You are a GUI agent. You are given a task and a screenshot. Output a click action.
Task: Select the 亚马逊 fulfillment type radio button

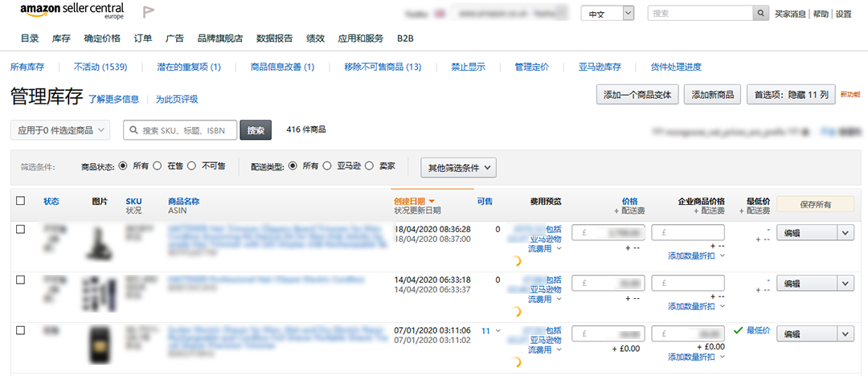tap(327, 166)
